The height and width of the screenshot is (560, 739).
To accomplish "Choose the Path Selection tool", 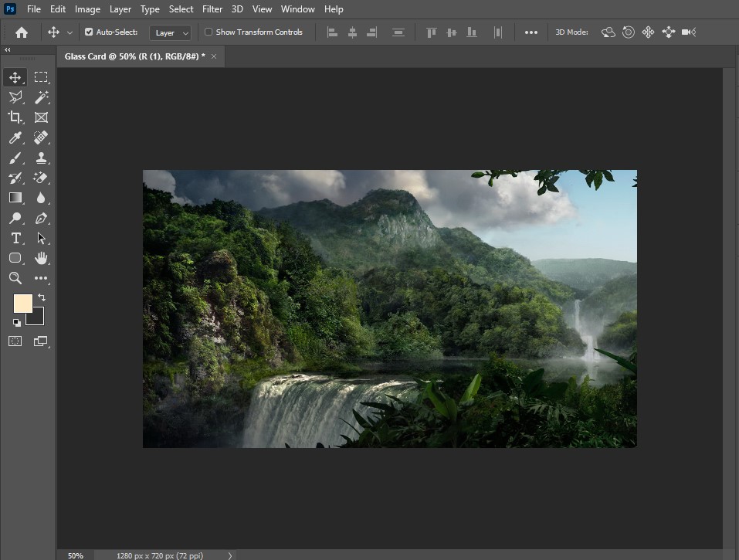I will pyautogui.click(x=41, y=239).
